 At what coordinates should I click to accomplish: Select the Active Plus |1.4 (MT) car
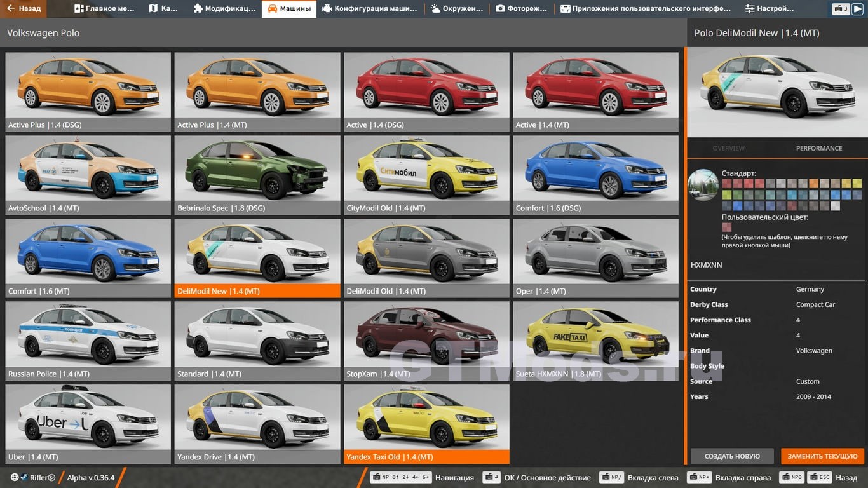257,91
